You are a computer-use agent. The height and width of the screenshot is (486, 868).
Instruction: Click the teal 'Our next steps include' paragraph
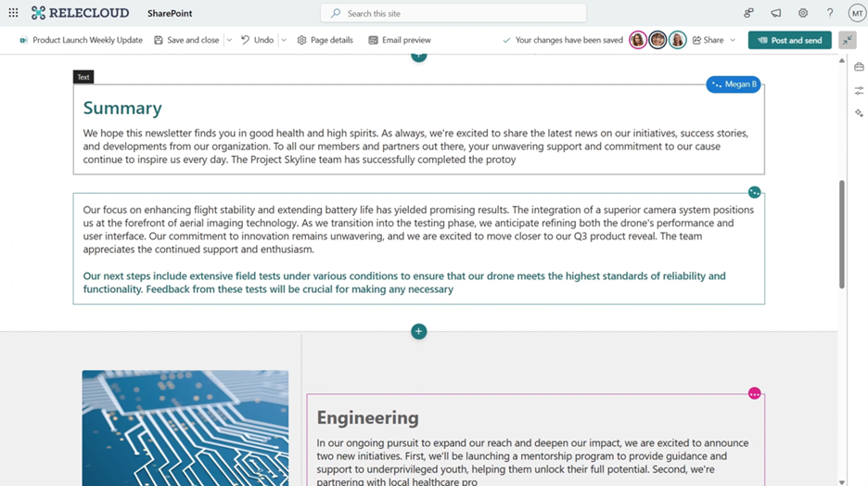[x=404, y=282]
